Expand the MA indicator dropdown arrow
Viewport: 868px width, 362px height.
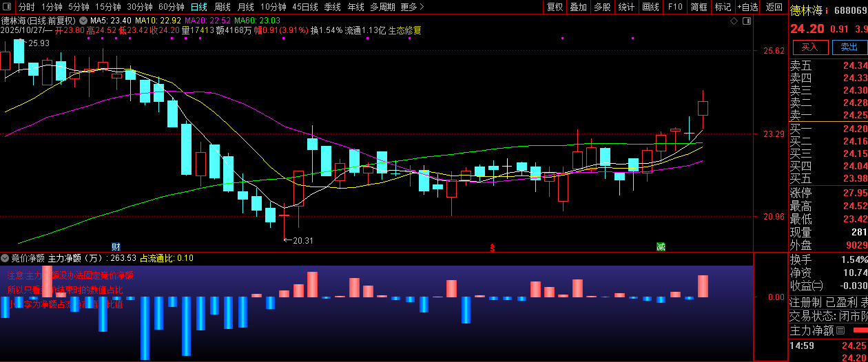click(x=83, y=21)
